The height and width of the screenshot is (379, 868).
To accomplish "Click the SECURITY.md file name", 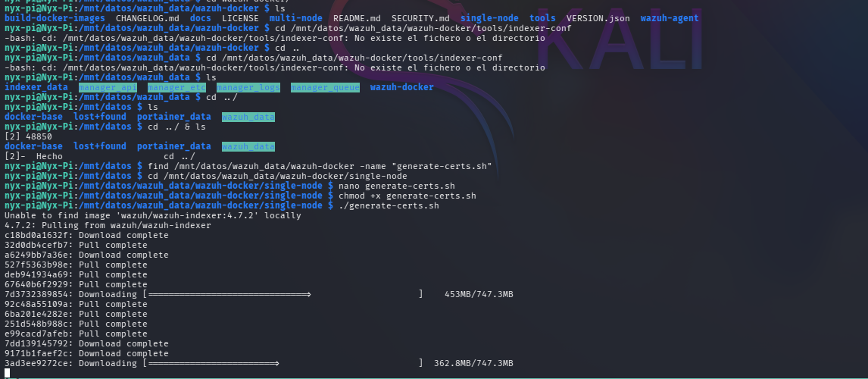I will [x=420, y=18].
